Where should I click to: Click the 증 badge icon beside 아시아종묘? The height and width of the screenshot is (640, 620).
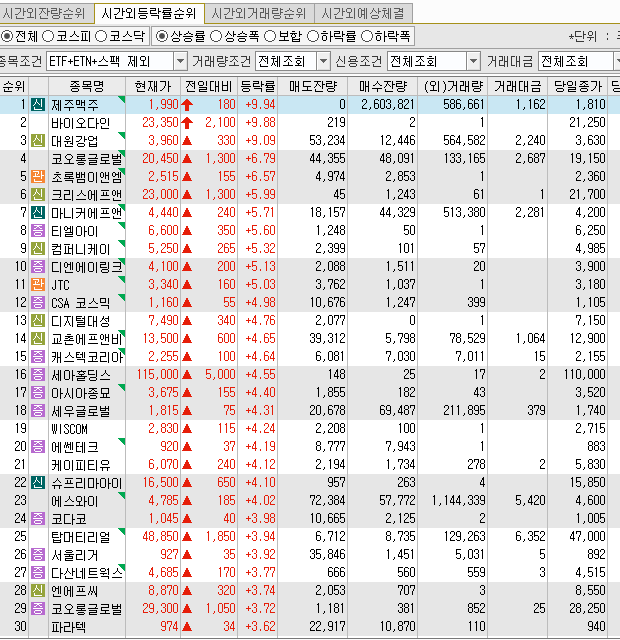click(x=38, y=392)
